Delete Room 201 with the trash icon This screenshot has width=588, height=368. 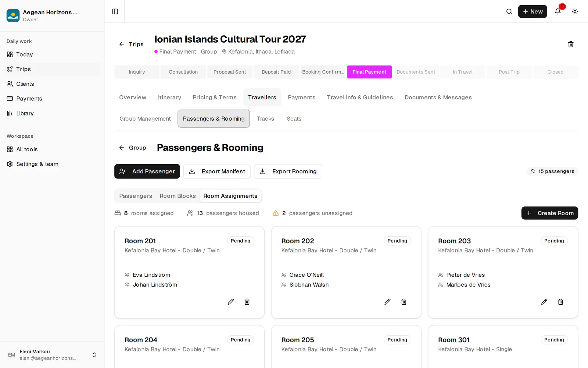(247, 302)
